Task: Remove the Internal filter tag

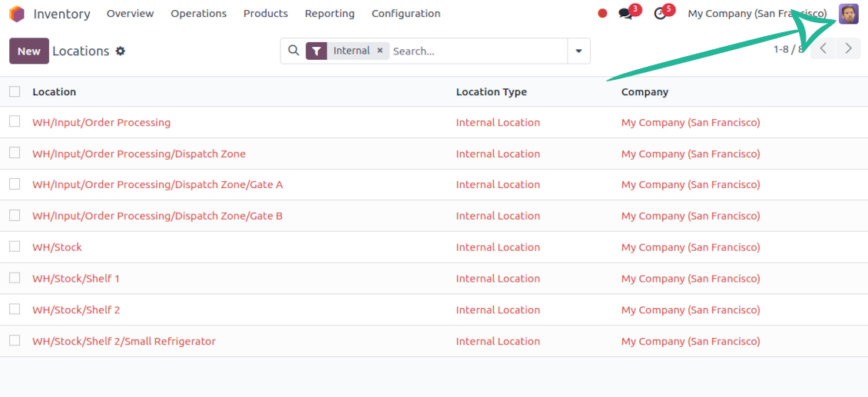Action: coord(379,51)
